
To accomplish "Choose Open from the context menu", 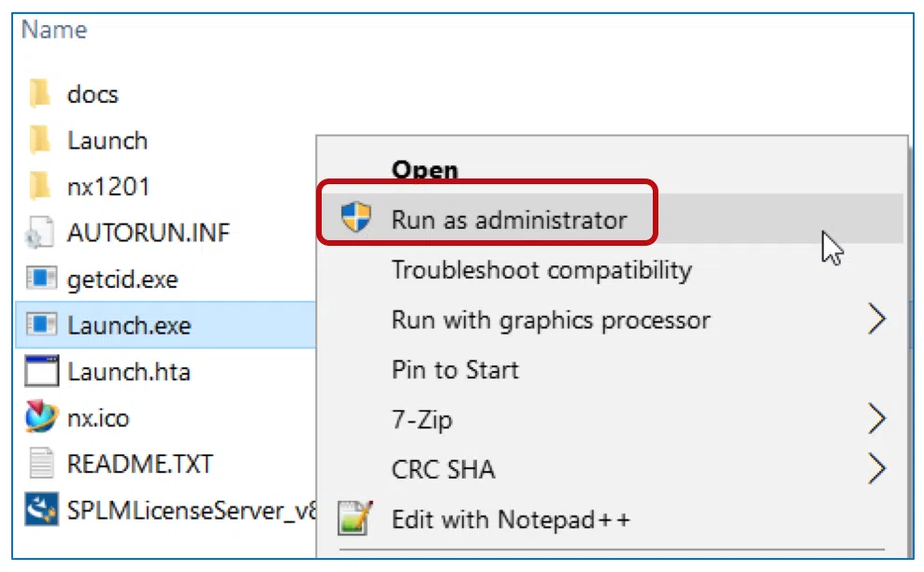I will [x=425, y=170].
